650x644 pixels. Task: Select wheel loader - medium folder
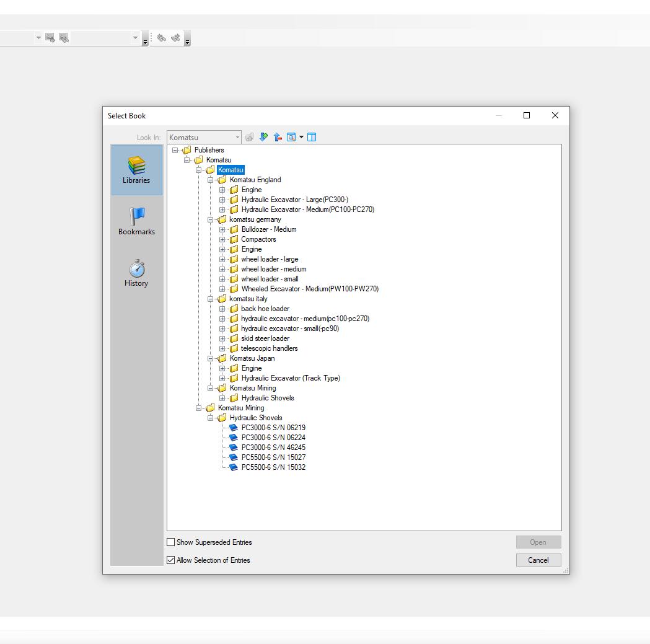click(x=274, y=269)
